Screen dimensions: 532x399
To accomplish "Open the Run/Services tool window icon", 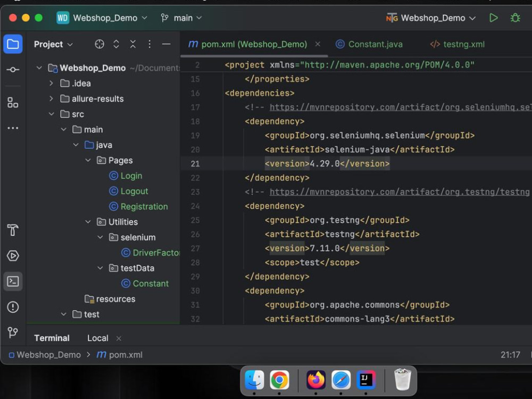I will click(x=13, y=256).
